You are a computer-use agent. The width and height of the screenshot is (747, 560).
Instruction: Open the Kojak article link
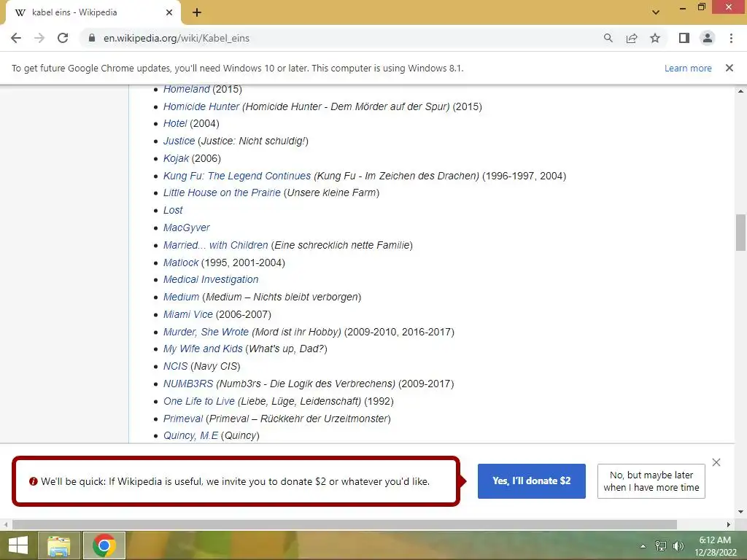(176, 158)
